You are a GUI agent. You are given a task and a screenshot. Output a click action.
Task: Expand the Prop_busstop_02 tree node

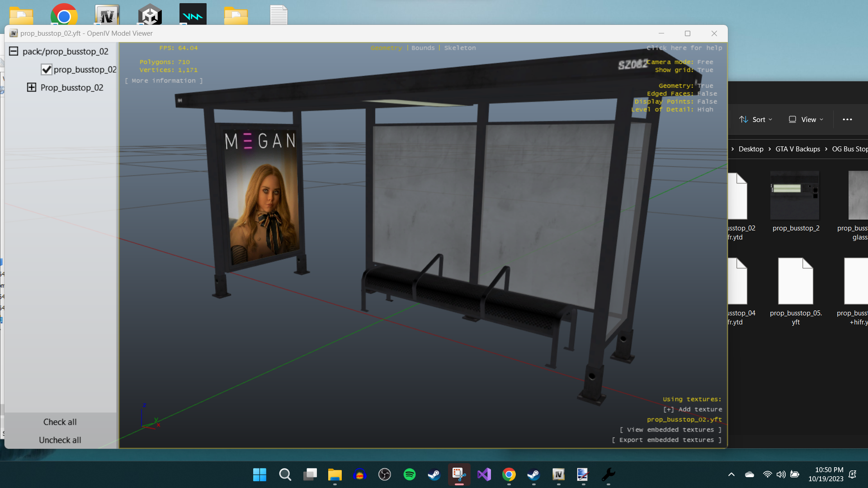click(x=31, y=87)
